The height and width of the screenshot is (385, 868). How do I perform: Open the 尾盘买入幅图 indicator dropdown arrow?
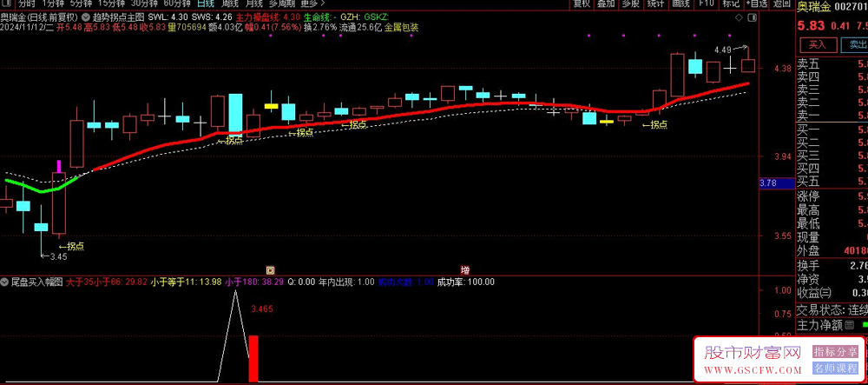[x=5, y=282]
